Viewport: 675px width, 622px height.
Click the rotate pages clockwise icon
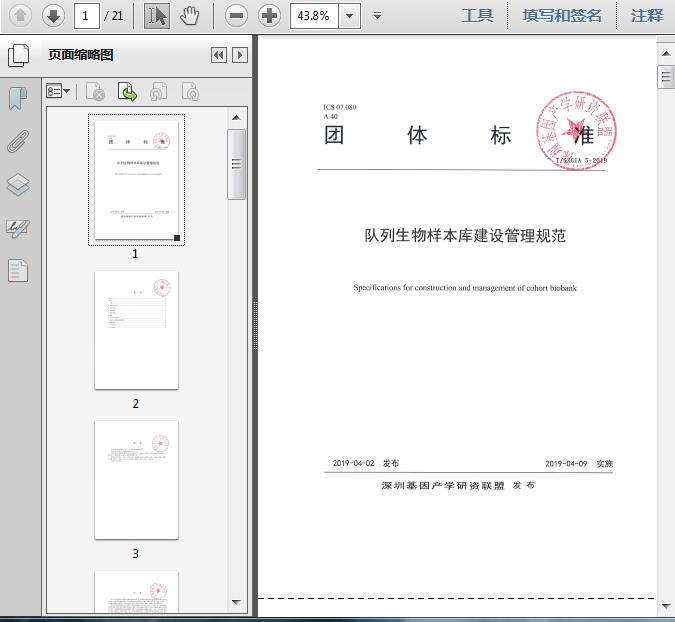(x=190, y=92)
